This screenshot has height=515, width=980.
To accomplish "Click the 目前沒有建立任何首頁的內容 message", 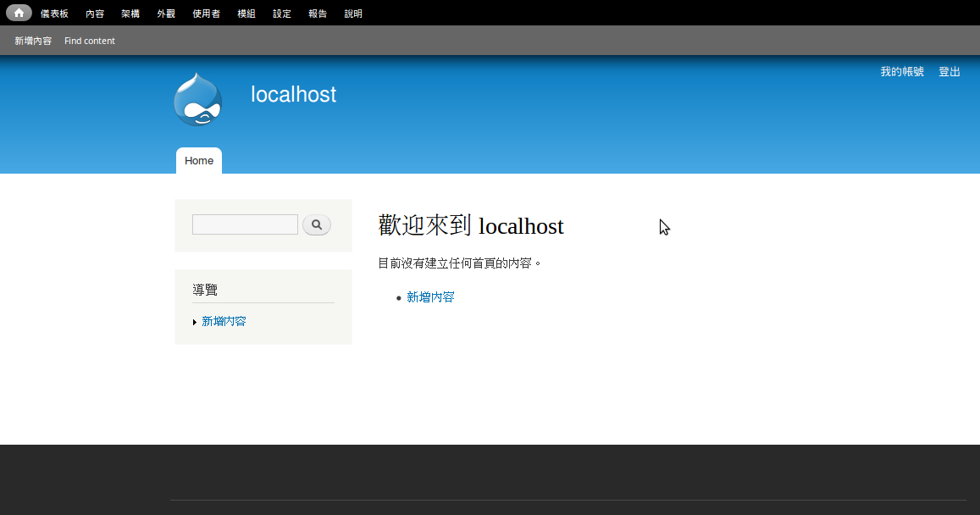I will [x=459, y=263].
